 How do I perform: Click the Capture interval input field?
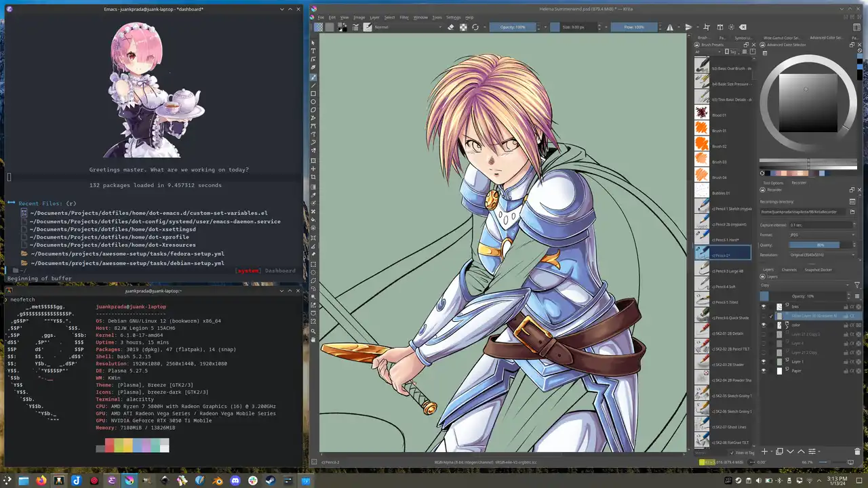coord(821,225)
